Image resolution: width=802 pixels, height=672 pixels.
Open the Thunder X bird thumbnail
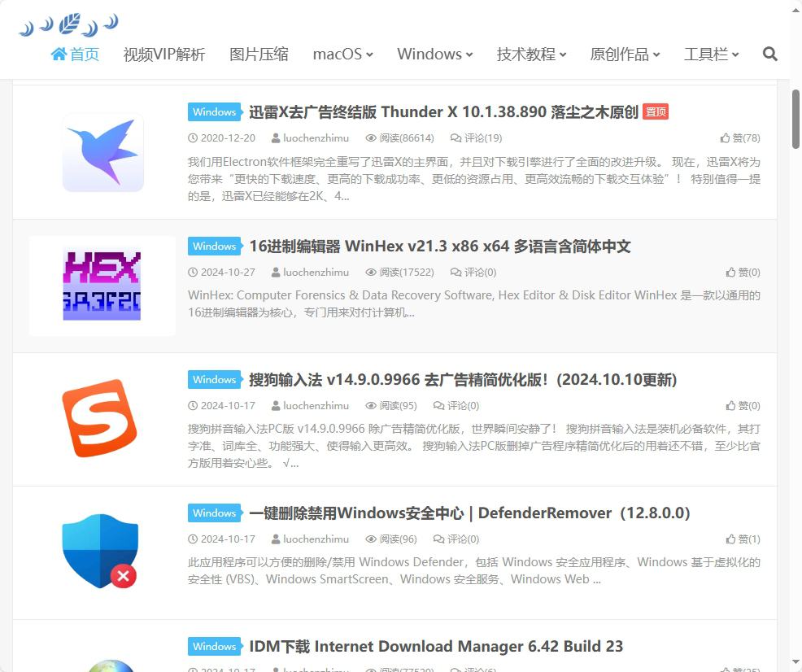(102, 152)
